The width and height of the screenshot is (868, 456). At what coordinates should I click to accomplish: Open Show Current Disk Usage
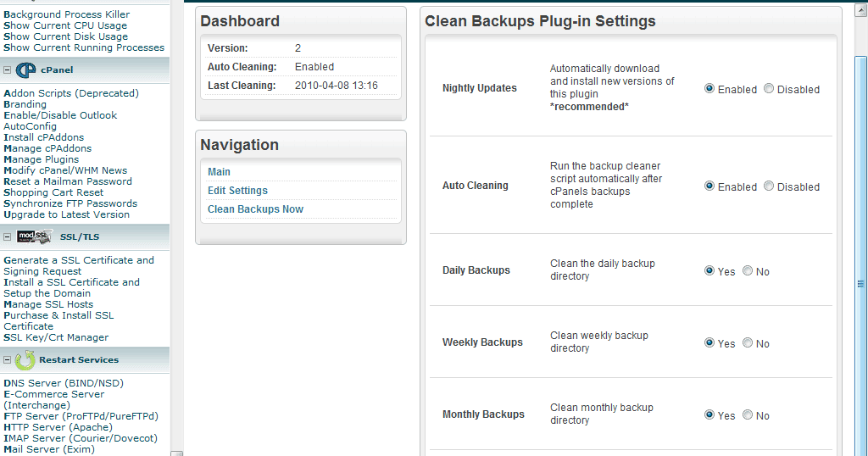pos(65,36)
